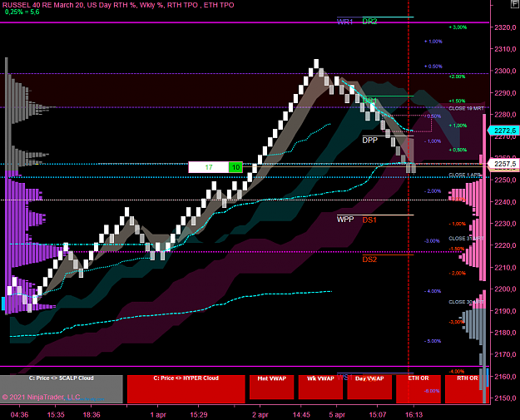The height and width of the screenshot is (420, 520).
Task: Click the 2320,0 price axis label
Action: 505,27
